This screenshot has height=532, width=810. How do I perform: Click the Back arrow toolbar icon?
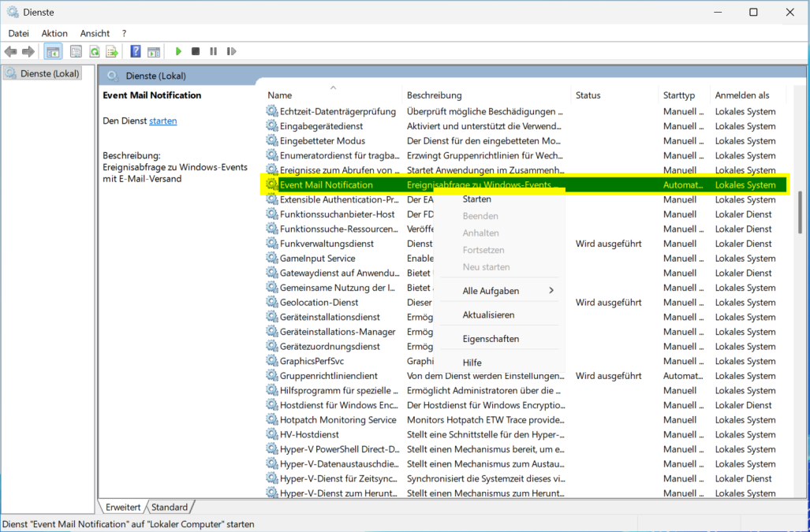(x=10, y=51)
